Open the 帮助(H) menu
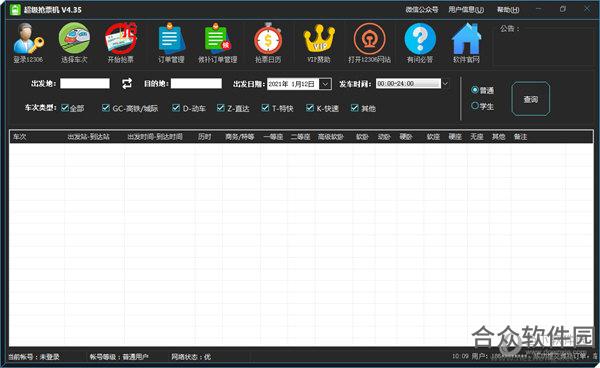The height and width of the screenshot is (368, 600). (508, 10)
